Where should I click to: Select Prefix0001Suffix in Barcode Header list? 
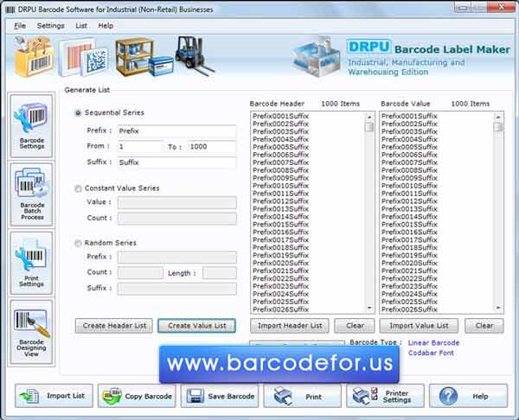point(280,116)
